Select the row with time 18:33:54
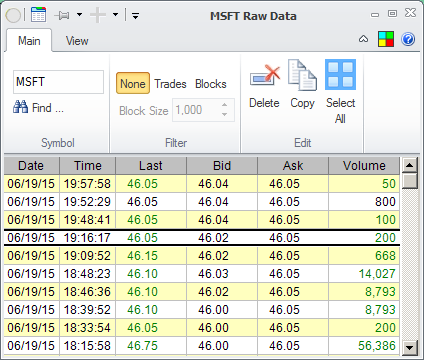The image size is (424, 360). [202, 328]
